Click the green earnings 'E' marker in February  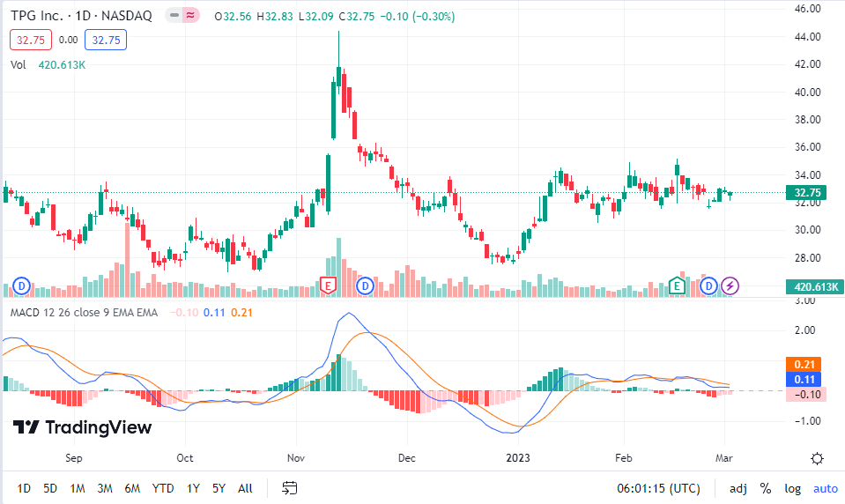[678, 285]
